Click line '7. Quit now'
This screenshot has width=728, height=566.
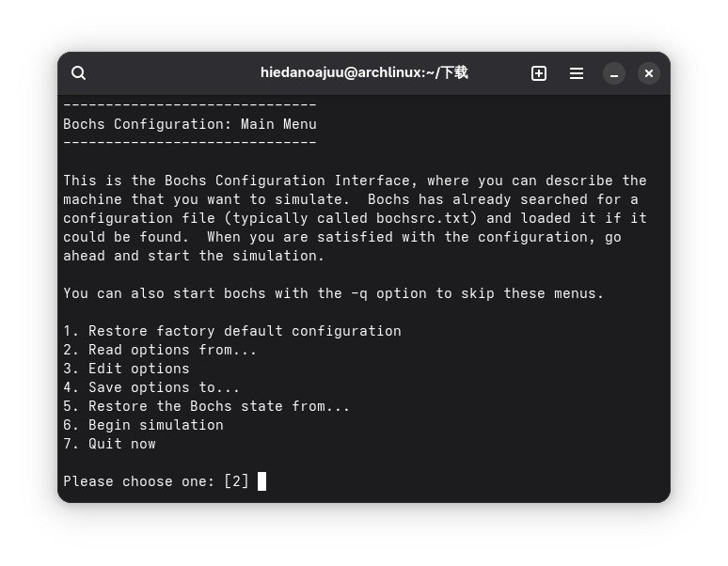click(109, 444)
